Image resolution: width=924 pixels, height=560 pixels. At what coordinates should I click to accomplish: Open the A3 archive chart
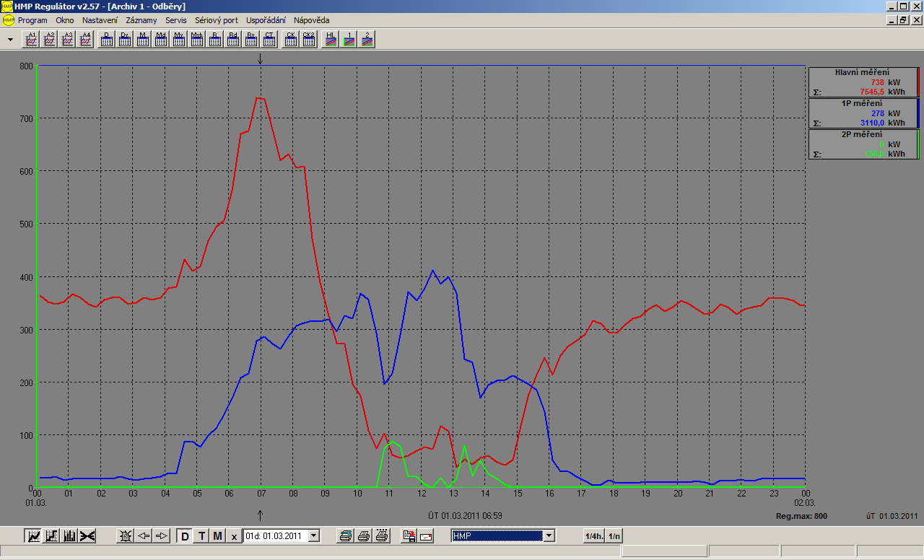(x=68, y=39)
